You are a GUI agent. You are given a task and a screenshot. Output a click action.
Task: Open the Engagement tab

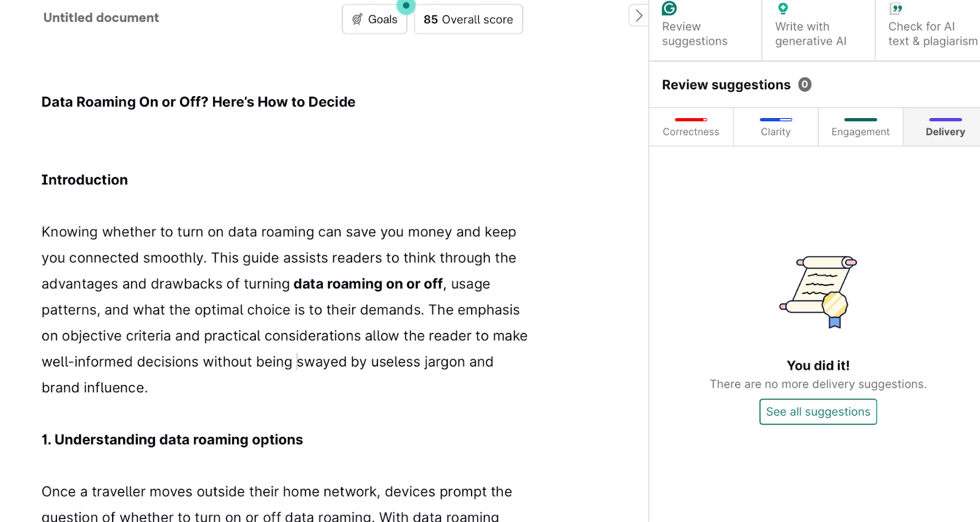860,127
